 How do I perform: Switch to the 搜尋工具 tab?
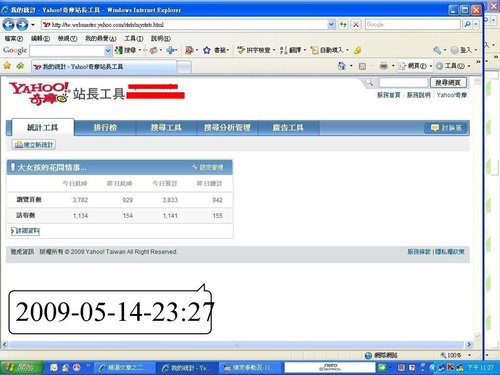point(166,127)
